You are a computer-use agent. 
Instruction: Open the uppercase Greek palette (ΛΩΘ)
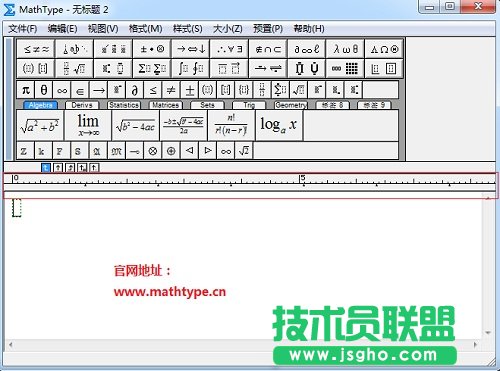(x=384, y=49)
